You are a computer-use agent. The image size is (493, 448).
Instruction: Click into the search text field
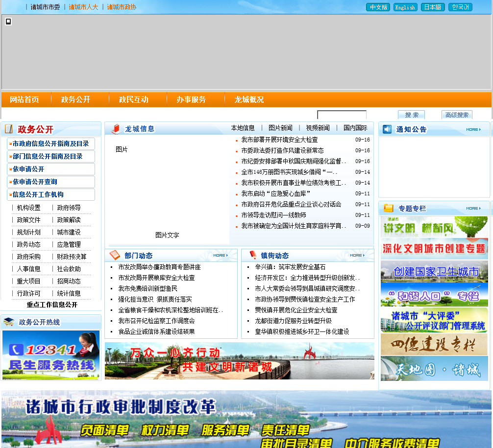342,115
